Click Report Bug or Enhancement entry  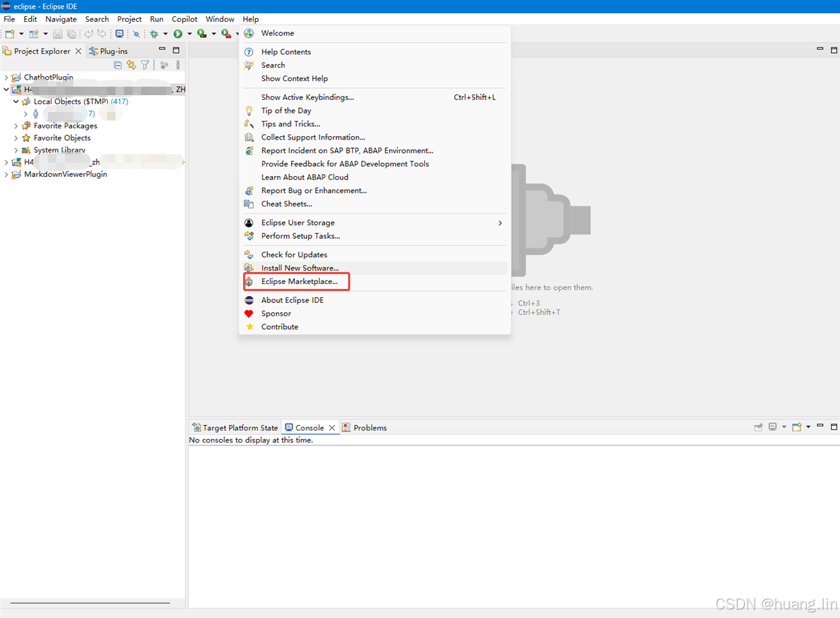(374, 191)
